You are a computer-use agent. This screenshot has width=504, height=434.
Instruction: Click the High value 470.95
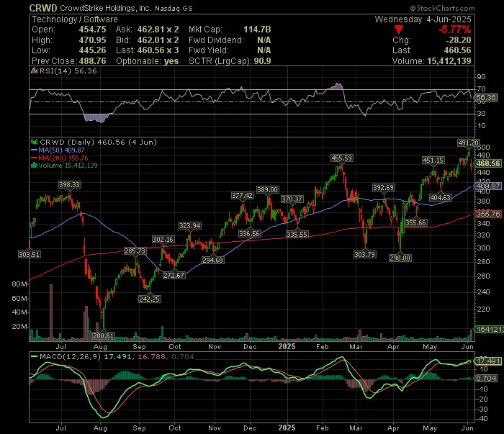pyautogui.click(x=93, y=40)
